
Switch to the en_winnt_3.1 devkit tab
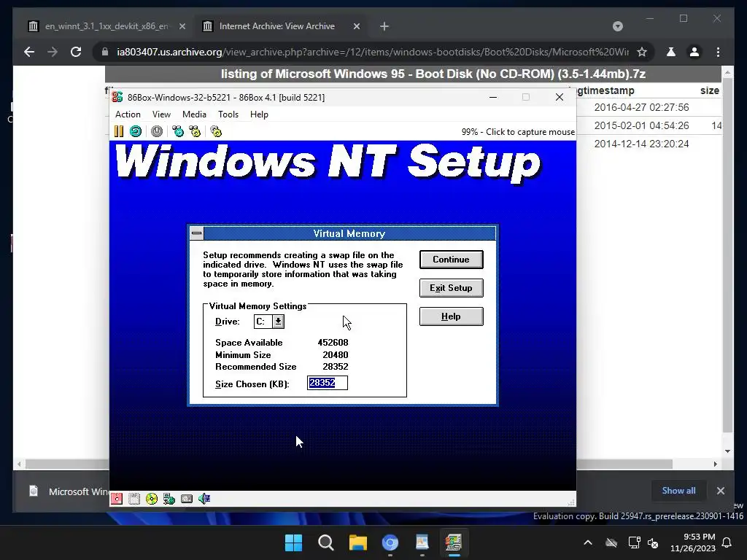pyautogui.click(x=106, y=26)
